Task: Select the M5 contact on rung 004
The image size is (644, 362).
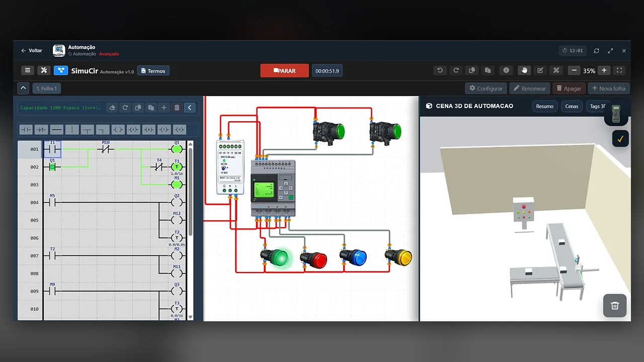Action: 52,202
